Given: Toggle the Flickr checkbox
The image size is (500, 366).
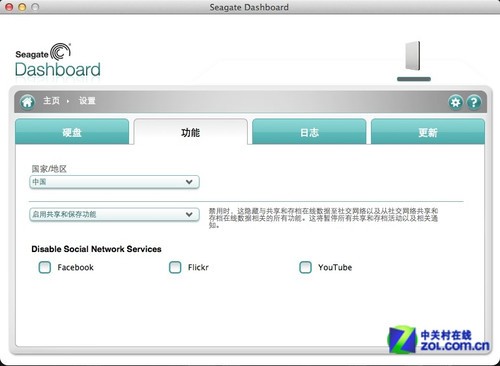Looking at the screenshot, I should 175,267.
